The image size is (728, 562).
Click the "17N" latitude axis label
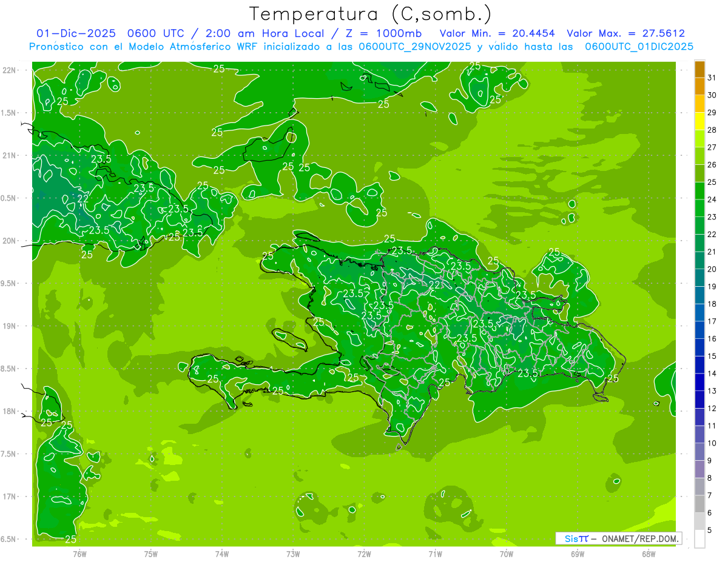tap(8, 497)
